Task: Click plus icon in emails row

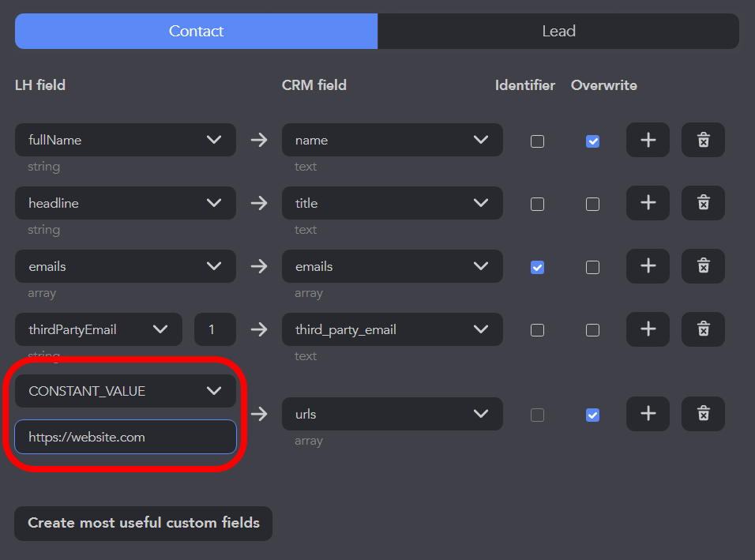Action: 648,266
